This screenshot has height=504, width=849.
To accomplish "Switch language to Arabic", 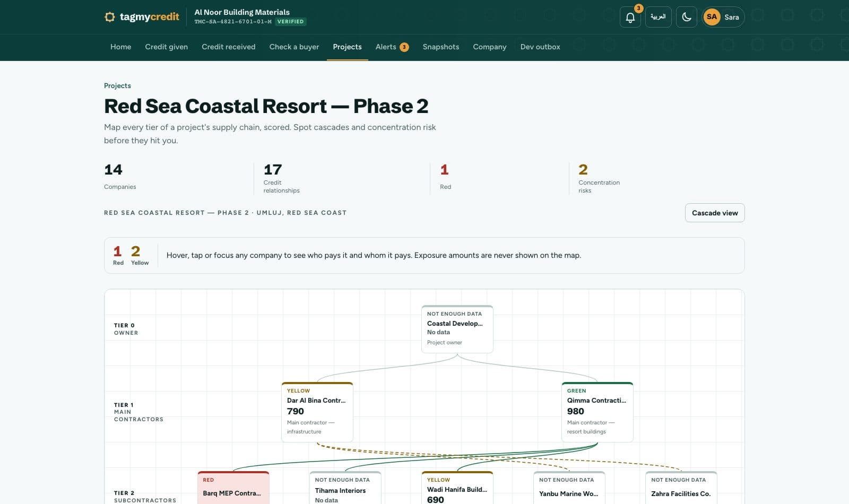I will [659, 17].
